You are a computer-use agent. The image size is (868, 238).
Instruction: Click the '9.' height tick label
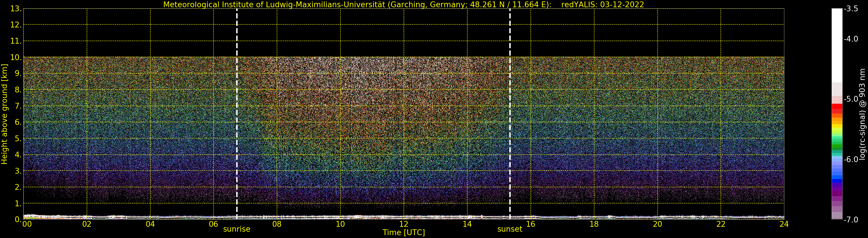click(x=18, y=74)
